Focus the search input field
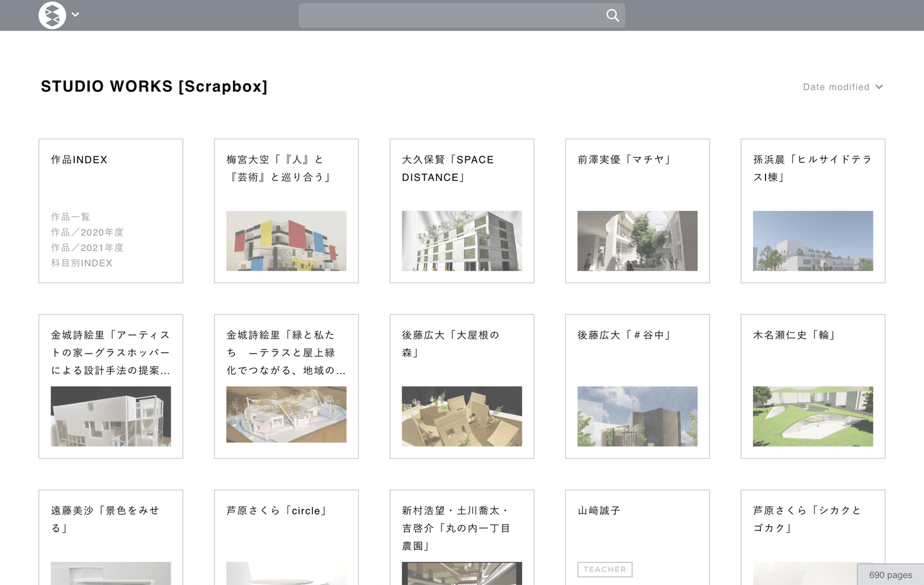The image size is (924, 585). (x=461, y=15)
